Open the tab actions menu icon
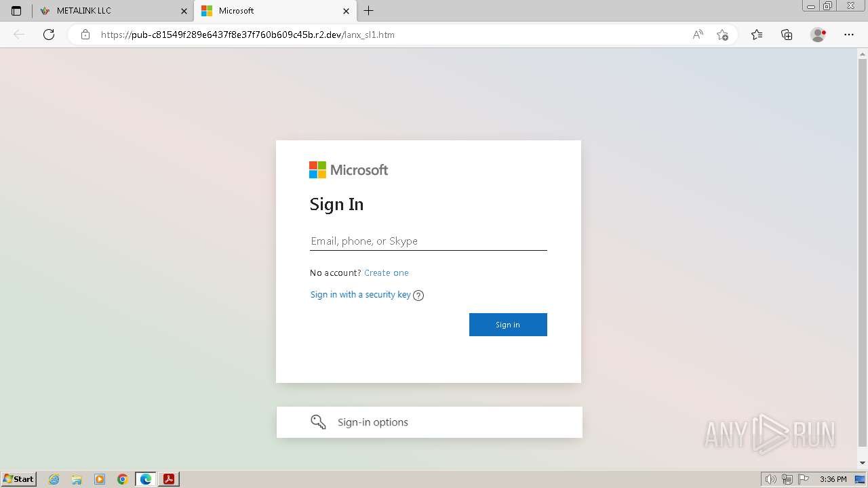 [x=16, y=11]
